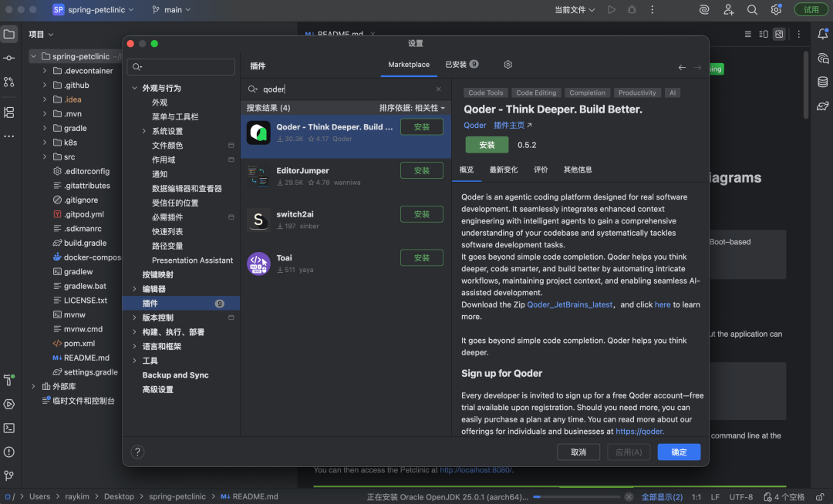Click the Run button in top toolbar
Screen dimensions: 833x504
coord(612,10)
